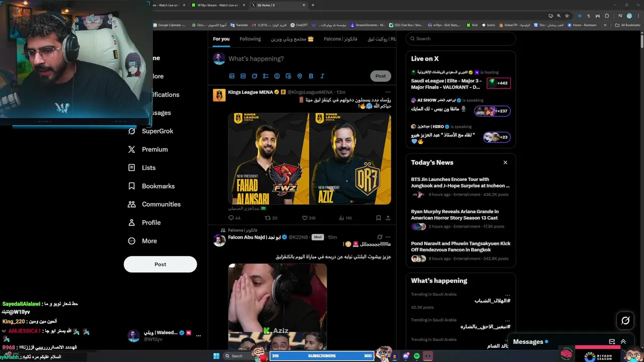Open options menu on Kings League MENA post

coord(388,92)
